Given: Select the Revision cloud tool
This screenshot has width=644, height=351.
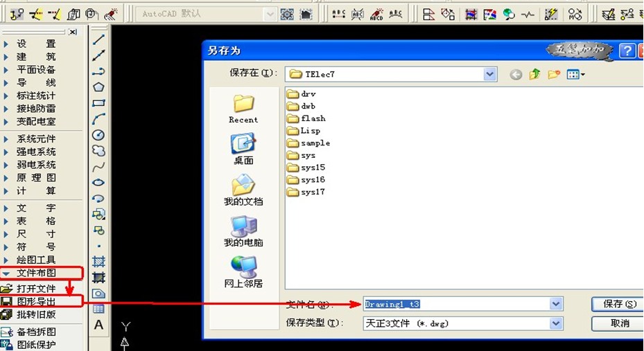Looking at the screenshot, I should [98, 150].
